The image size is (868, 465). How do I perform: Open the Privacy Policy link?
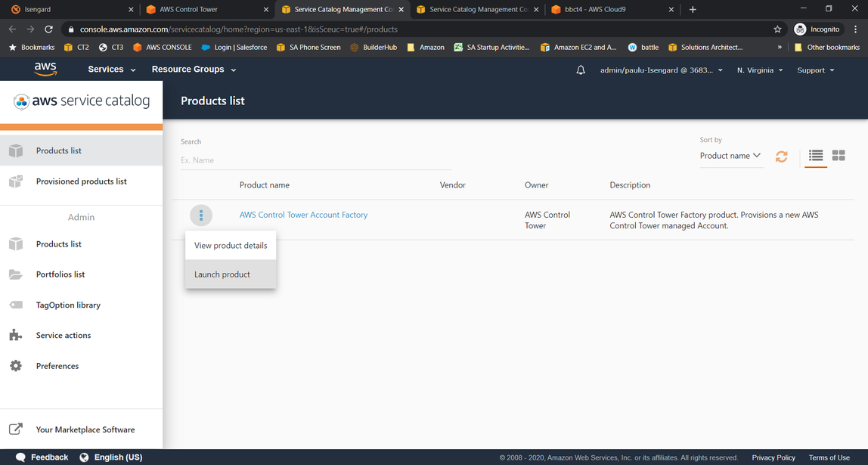[773, 457]
